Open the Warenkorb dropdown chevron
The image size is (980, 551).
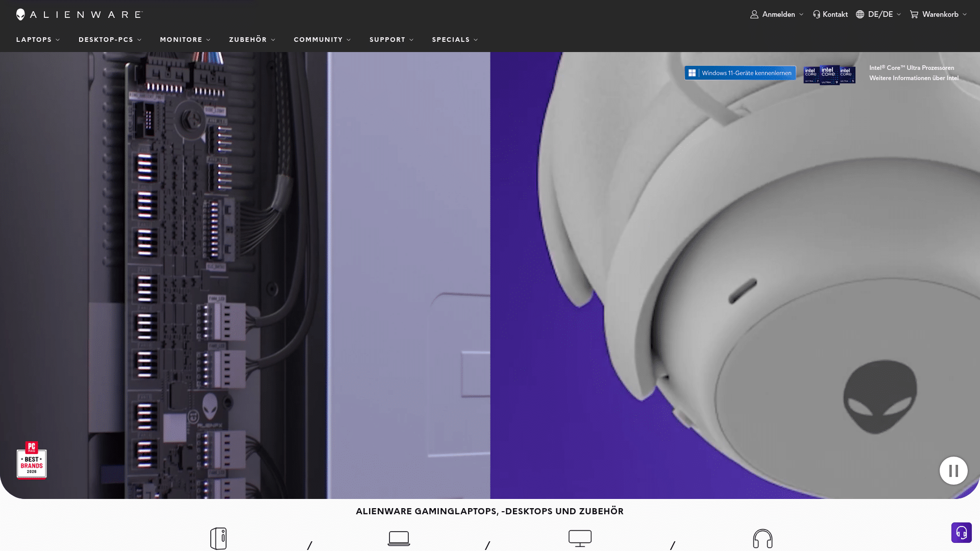pos(965,14)
